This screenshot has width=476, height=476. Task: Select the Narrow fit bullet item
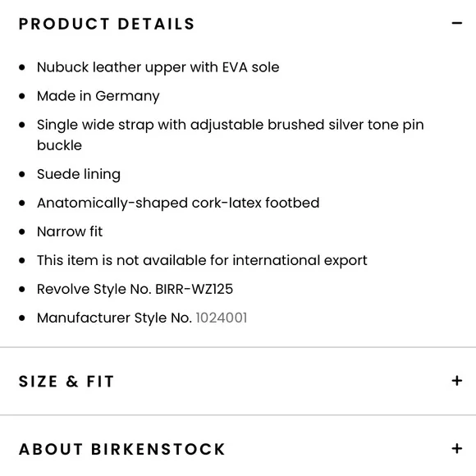point(70,231)
